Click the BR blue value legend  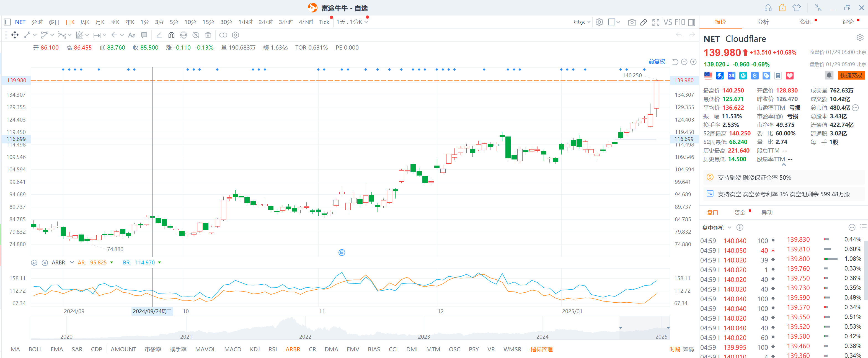(142, 262)
